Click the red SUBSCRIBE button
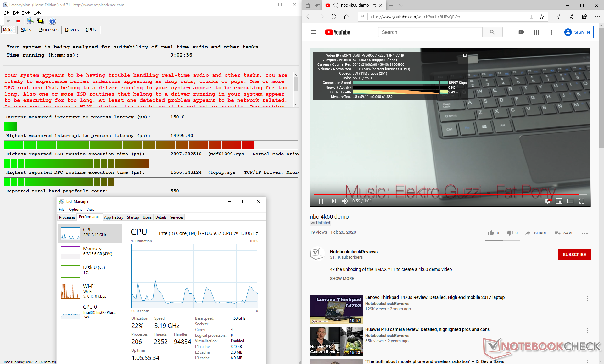Image resolution: width=604 pixels, height=364 pixels. point(574,255)
